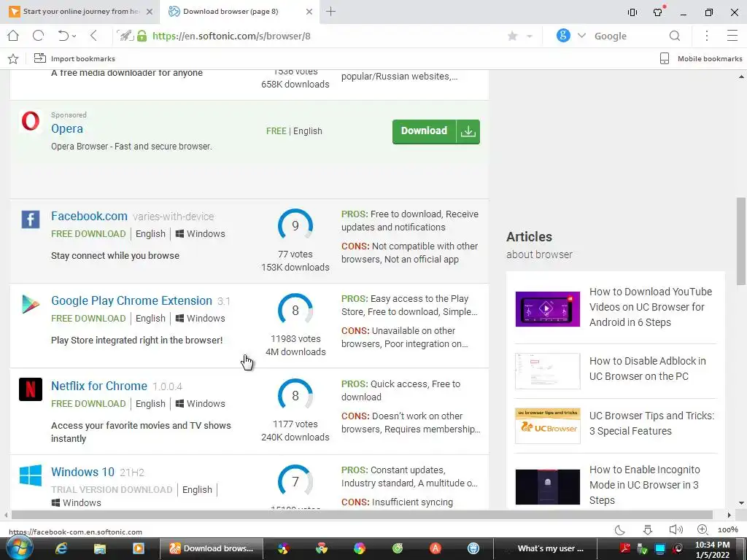Image resolution: width=747 pixels, height=560 pixels.
Task: Click the 'Download brows...' taskbar button
Action: 211,548
